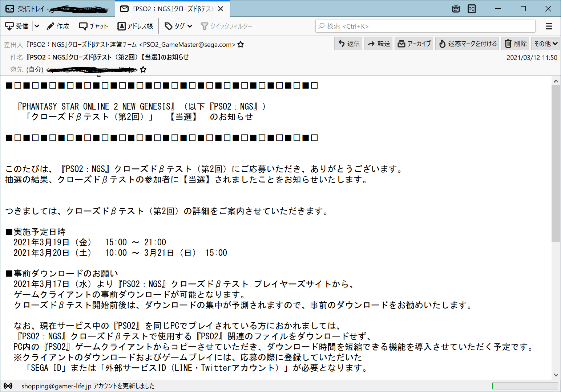Viewport: 561px width, 392px height.
Task: Reply to the message with 返信
Action: (349, 44)
